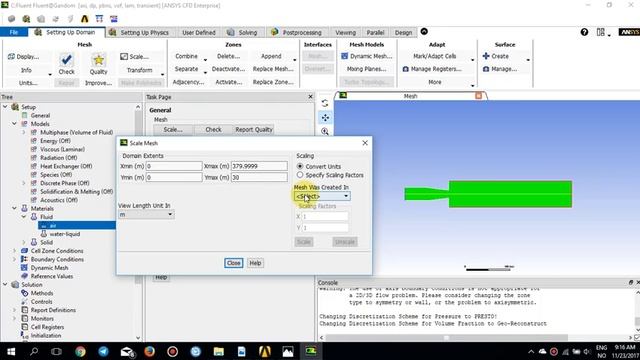Select Convert Units radio button
This screenshot has height=360, width=640.
point(300,166)
